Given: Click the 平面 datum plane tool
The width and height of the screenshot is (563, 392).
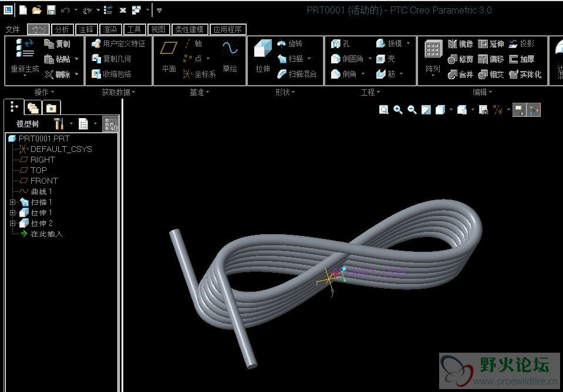Looking at the screenshot, I should 168,56.
